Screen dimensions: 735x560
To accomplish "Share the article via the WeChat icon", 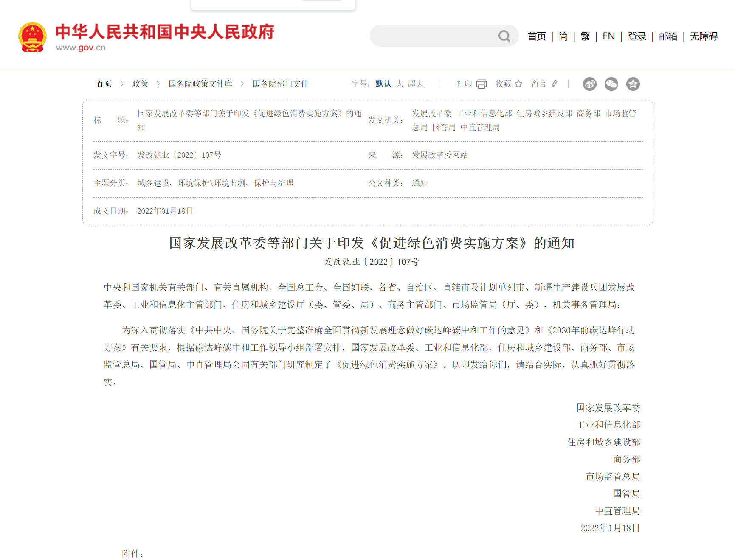I will pyautogui.click(x=611, y=84).
